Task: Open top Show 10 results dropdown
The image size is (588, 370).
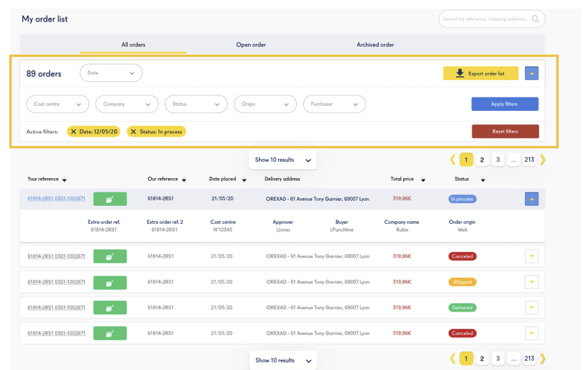Action: 282,160
